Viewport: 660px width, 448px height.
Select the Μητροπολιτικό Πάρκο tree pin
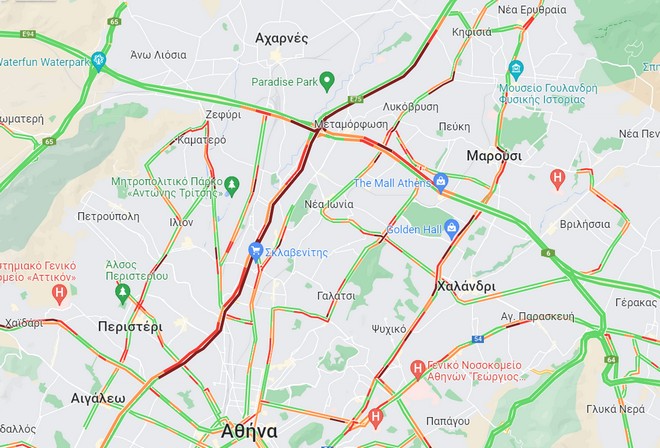click(x=232, y=187)
